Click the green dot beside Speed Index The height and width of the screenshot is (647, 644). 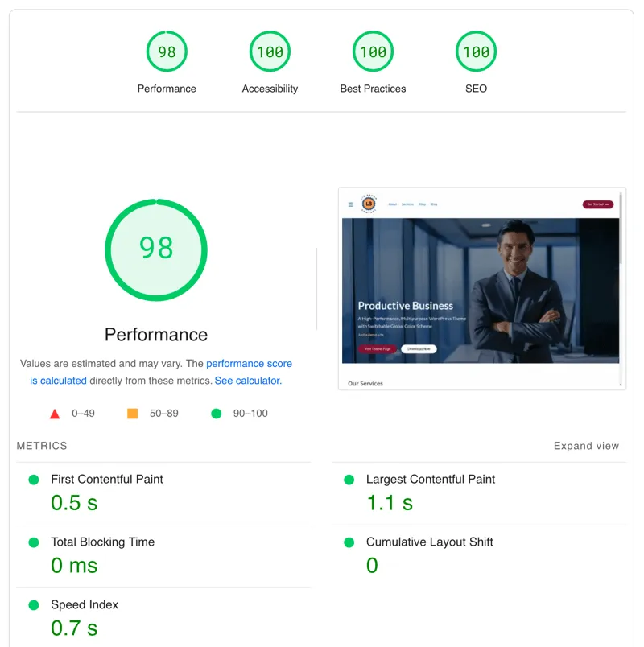pyautogui.click(x=34, y=605)
